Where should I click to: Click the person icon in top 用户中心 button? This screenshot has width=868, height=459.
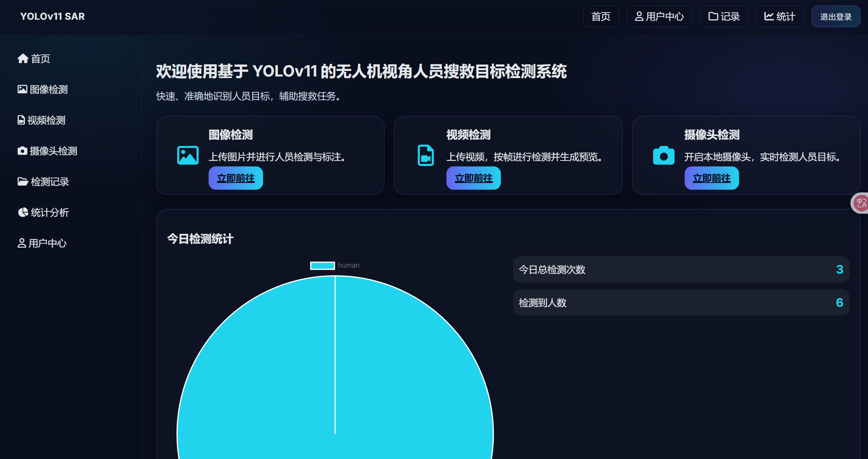639,17
